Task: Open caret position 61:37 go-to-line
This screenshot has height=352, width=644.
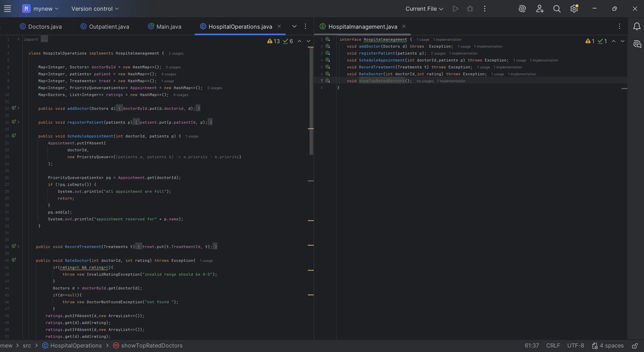Action: pyautogui.click(x=532, y=346)
